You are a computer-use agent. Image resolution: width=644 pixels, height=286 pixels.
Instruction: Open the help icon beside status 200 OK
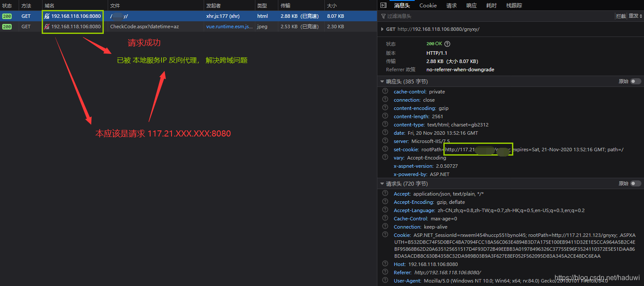tap(447, 44)
